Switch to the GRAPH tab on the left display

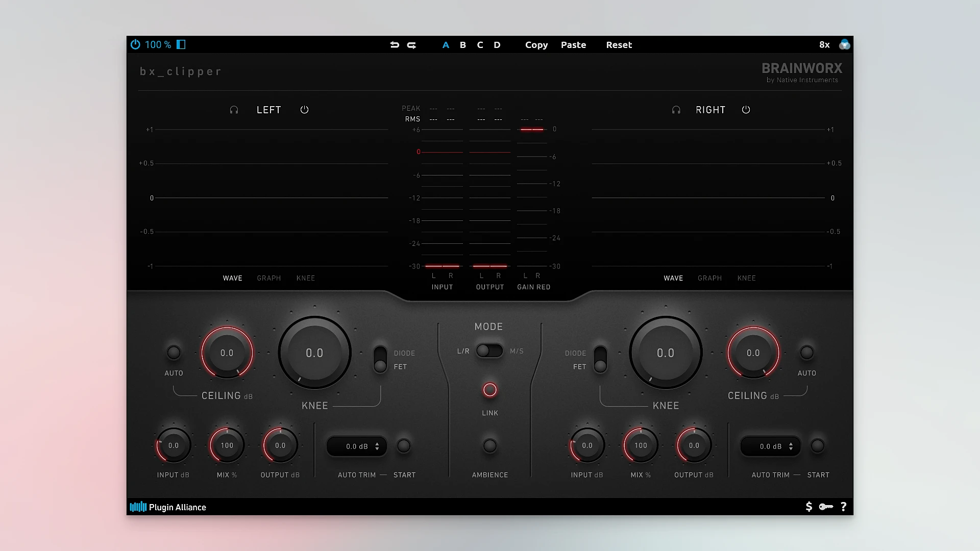click(269, 278)
